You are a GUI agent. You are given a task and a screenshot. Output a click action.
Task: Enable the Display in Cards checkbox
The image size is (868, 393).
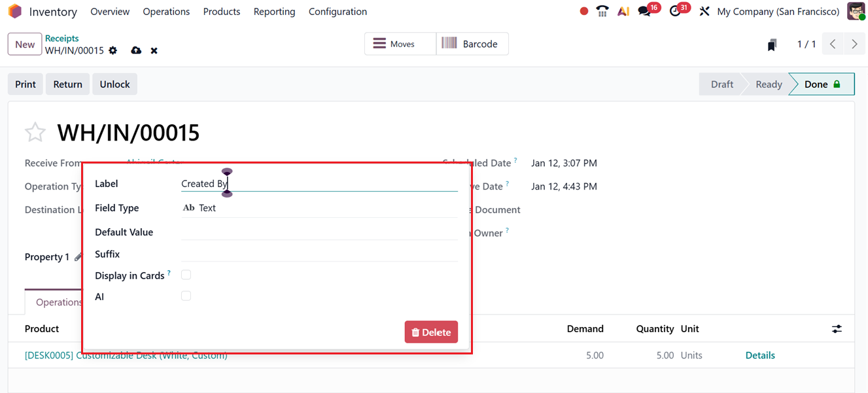click(x=186, y=275)
